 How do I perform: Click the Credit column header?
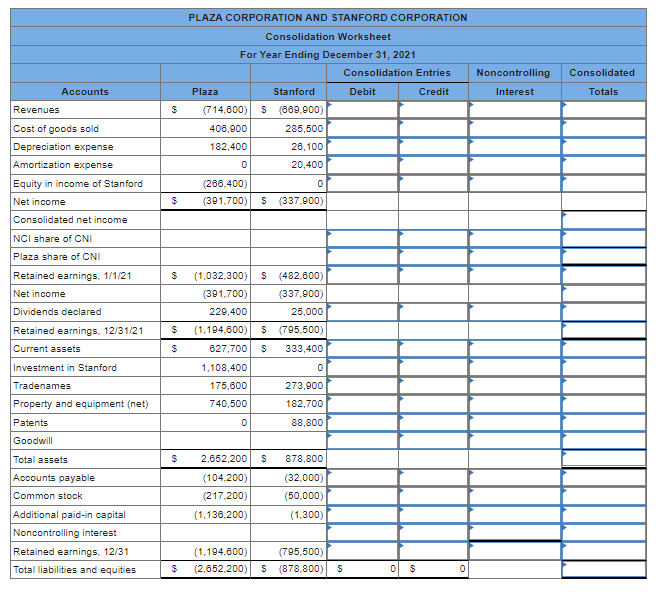pos(433,91)
